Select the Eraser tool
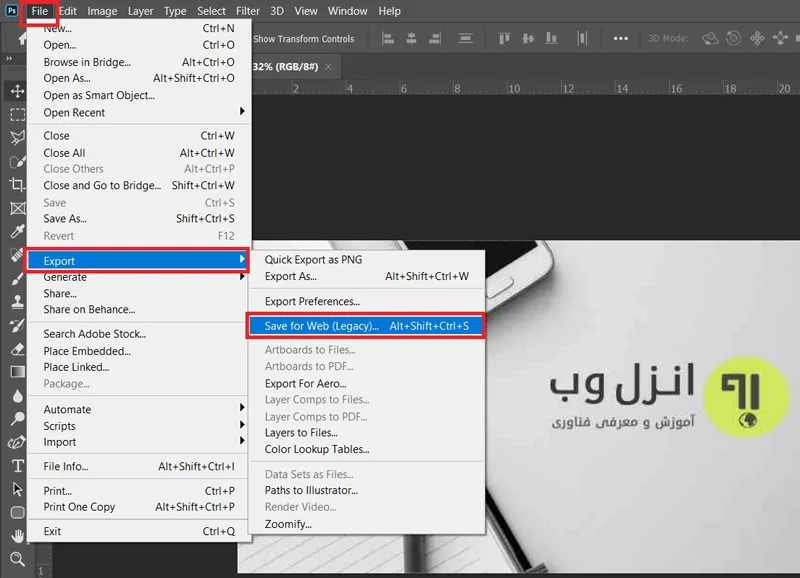 tap(17, 349)
